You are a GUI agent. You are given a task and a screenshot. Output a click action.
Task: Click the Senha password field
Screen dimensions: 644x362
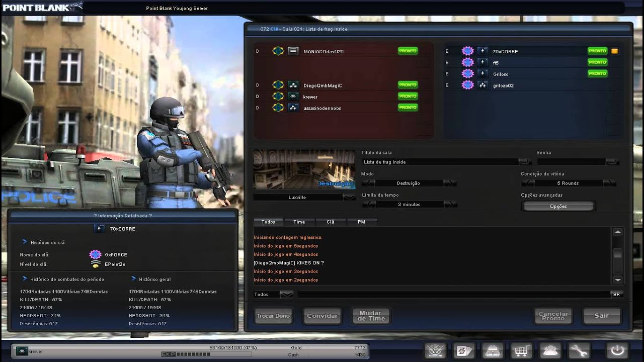pyautogui.click(x=571, y=162)
